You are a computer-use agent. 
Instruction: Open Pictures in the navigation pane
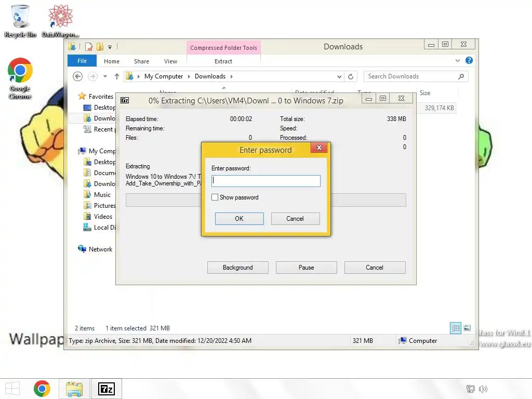click(99, 206)
